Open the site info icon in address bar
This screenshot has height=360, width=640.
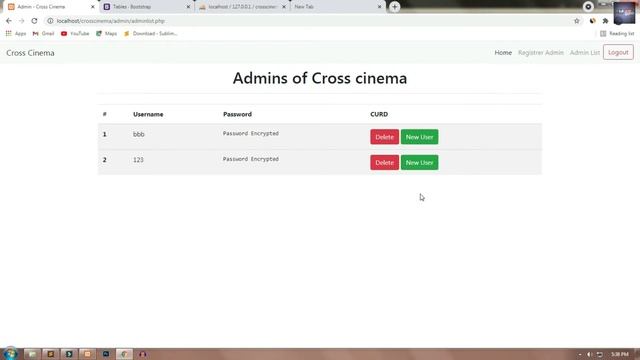tap(50, 21)
